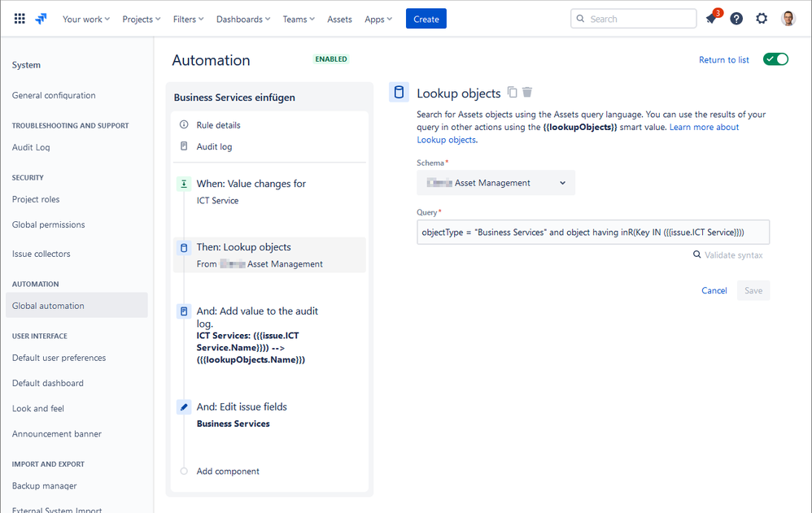Screen dimensions: 812x513
Task: Duplicate the Lookup objects component
Action: pyautogui.click(x=512, y=92)
